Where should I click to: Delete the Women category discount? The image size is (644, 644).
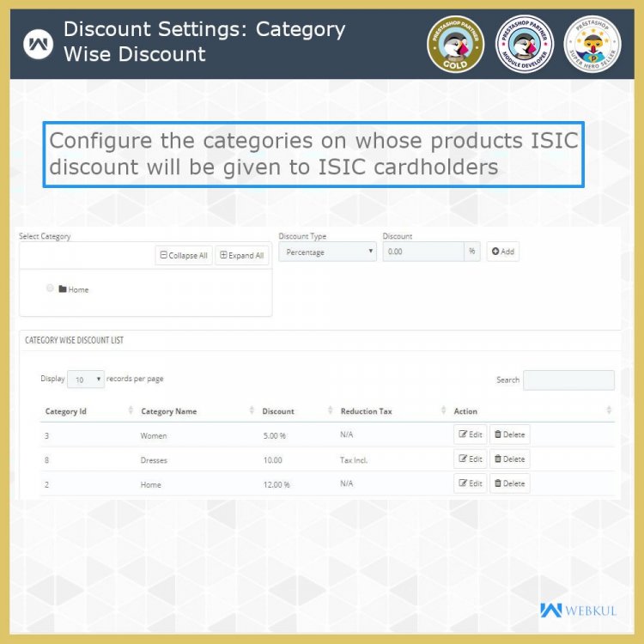510,434
